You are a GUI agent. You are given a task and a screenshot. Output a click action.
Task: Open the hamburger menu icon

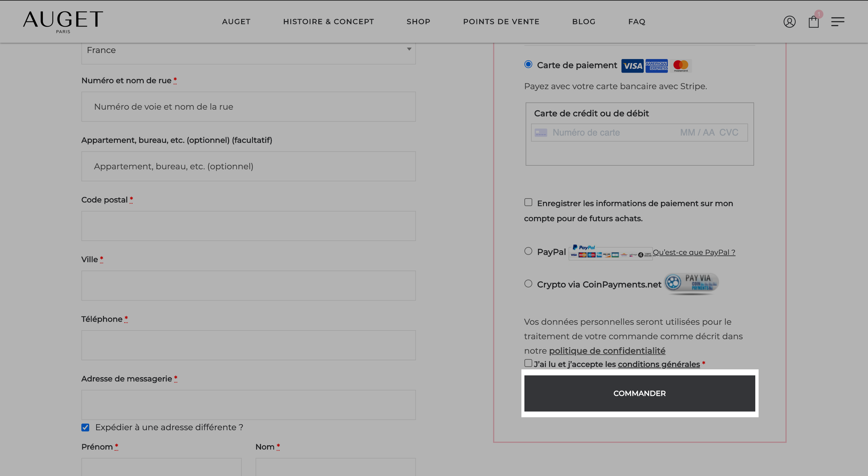[x=837, y=22]
